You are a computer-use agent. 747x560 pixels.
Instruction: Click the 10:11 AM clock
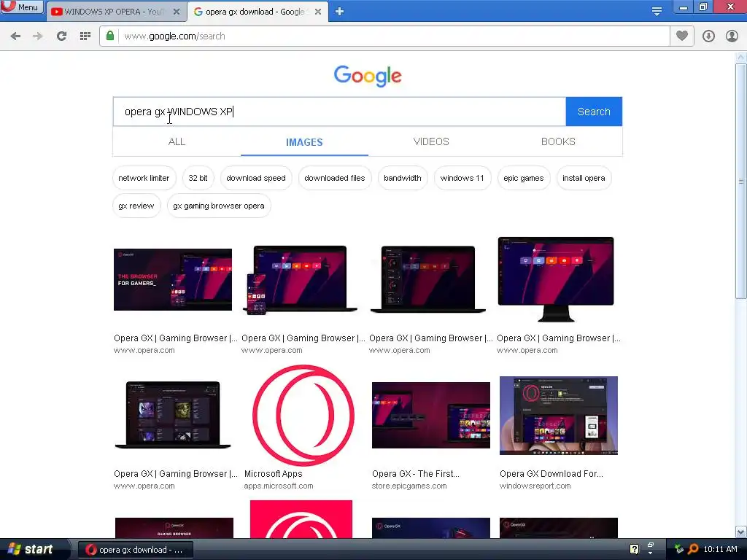pyautogui.click(x=720, y=549)
